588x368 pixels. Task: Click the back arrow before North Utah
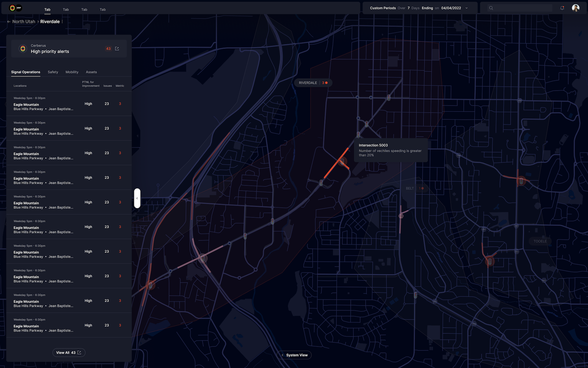(9, 22)
